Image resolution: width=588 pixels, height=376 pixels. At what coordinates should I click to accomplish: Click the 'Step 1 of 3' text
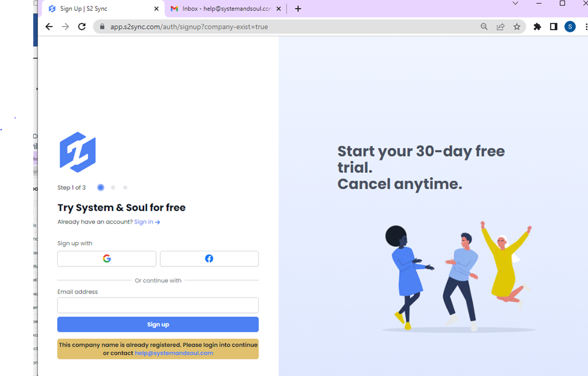point(72,187)
